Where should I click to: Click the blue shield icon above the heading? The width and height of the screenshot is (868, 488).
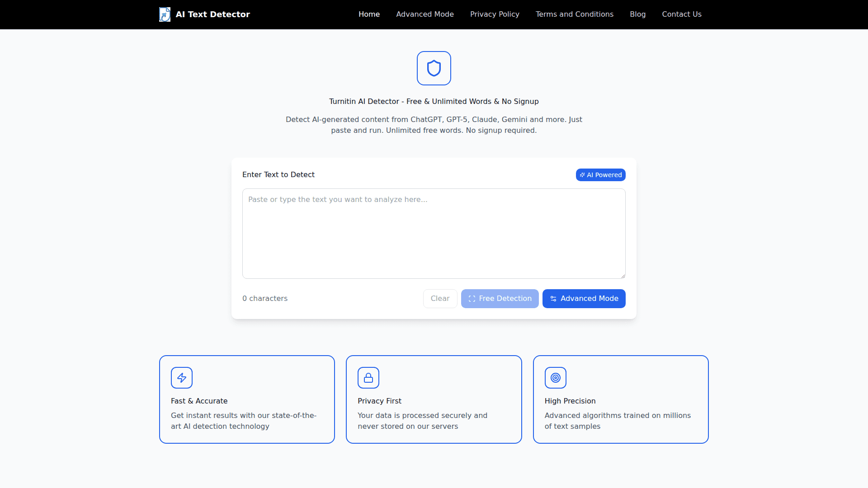point(434,68)
